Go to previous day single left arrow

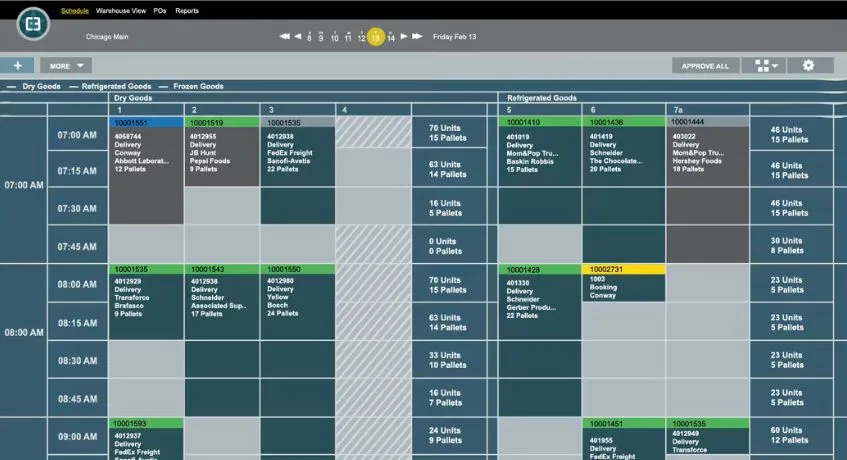(298, 36)
